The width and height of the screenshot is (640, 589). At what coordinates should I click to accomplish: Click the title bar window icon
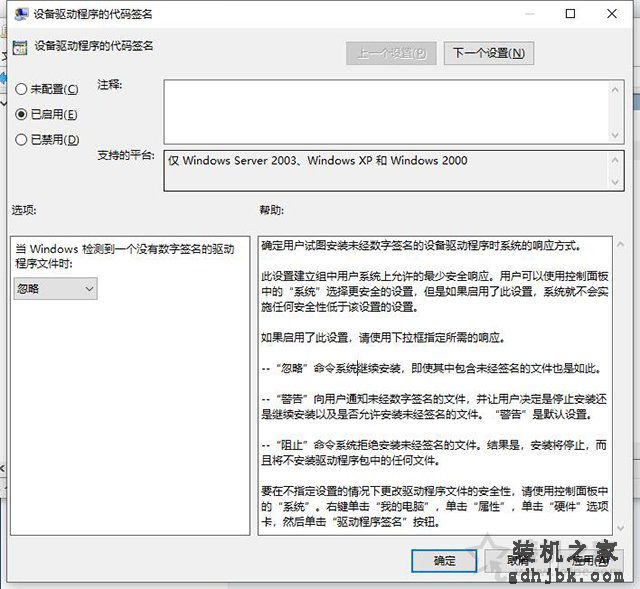[21, 14]
